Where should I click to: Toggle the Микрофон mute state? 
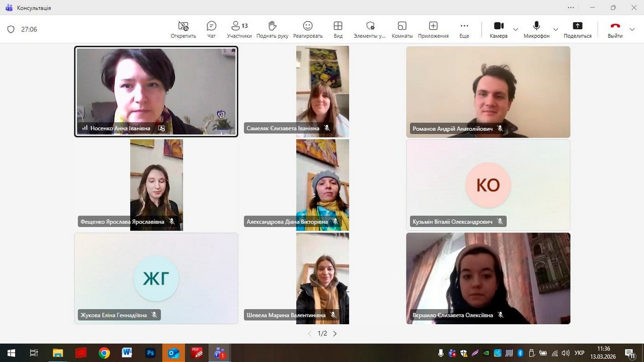tap(536, 29)
